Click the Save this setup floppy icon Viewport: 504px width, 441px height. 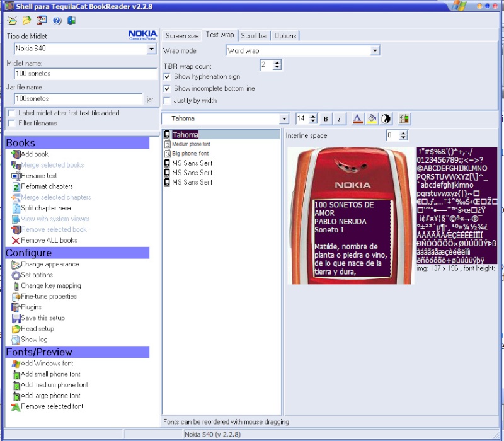click(x=16, y=318)
